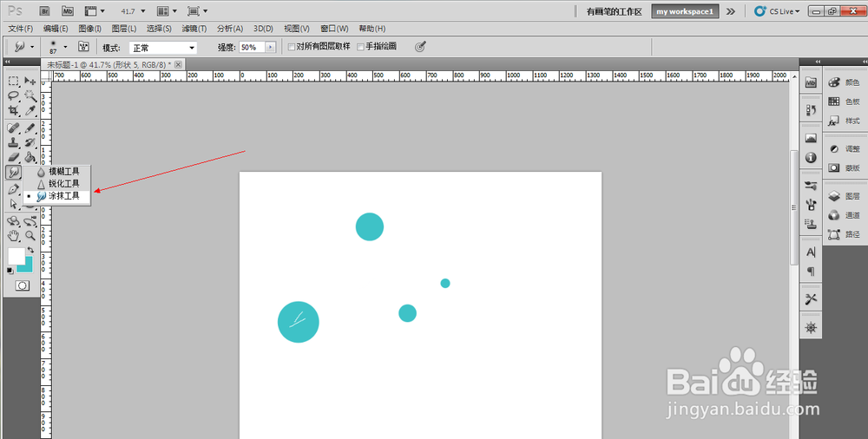Open the View Extras dropdown

click(x=95, y=11)
